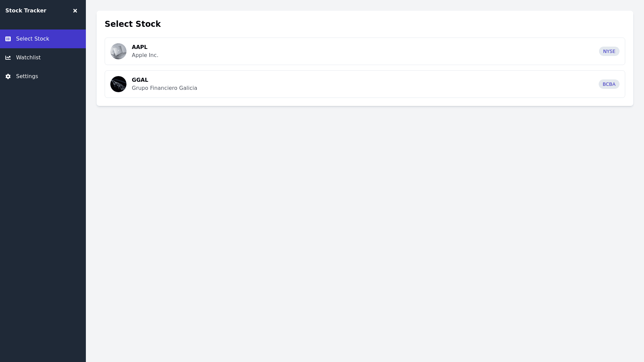This screenshot has height=362, width=644.
Task: Click the Stock Tracker app title
Action: 26,11
